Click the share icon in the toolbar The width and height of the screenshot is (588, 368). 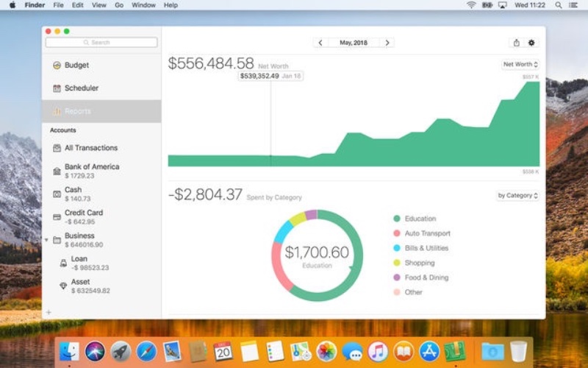516,43
